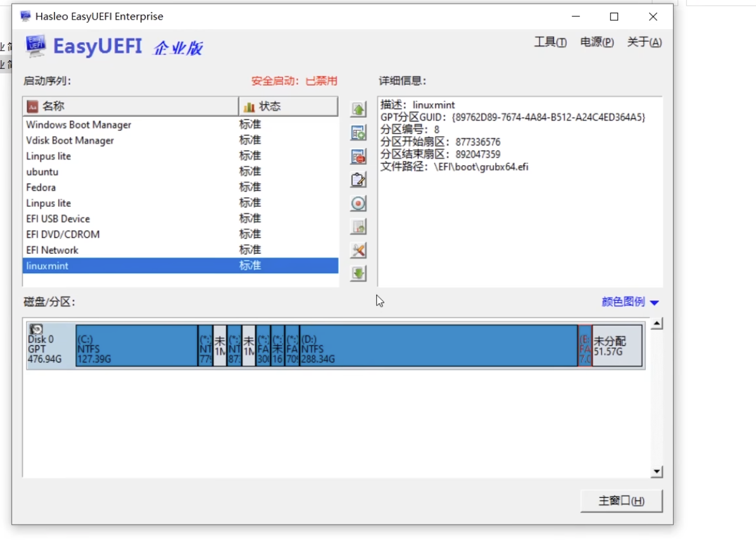Image resolution: width=756 pixels, height=558 pixels.
Task: Select the Vdisk Boot Manager entry
Action: (180, 140)
